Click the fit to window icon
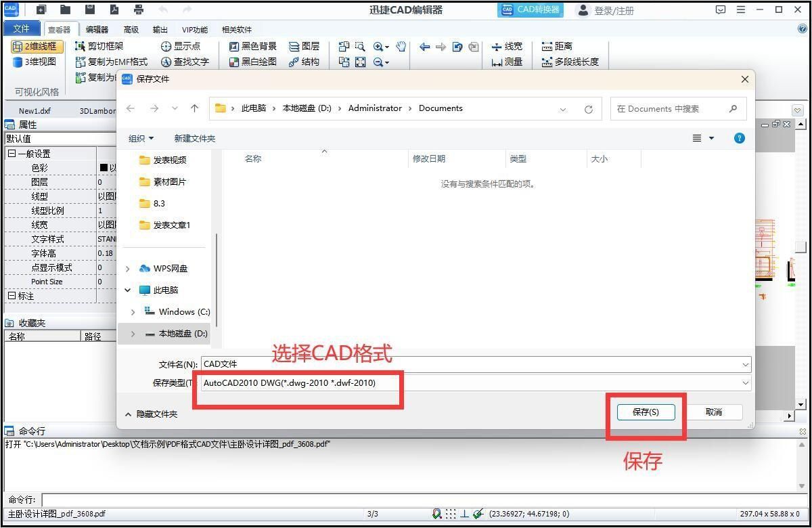This screenshot has height=528, width=812. pyautogui.click(x=360, y=62)
